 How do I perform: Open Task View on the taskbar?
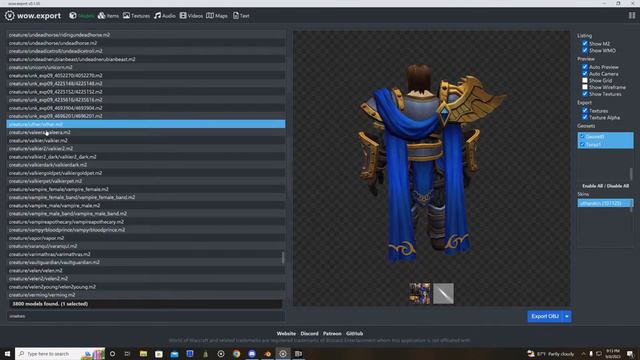click(127, 353)
